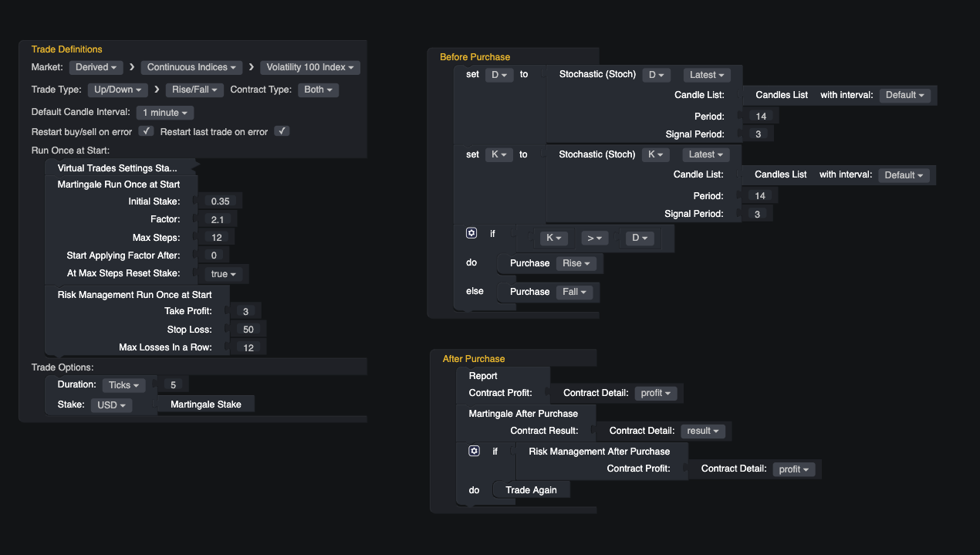Screen dimensions: 980x555
Task: Open the 1 minute candle interval dropdown
Action: (x=164, y=112)
